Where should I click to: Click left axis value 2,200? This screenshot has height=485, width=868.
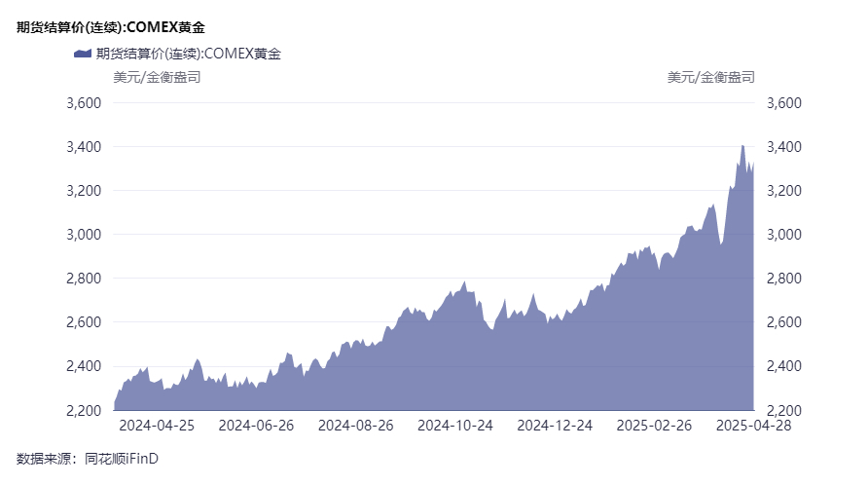[84, 410]
